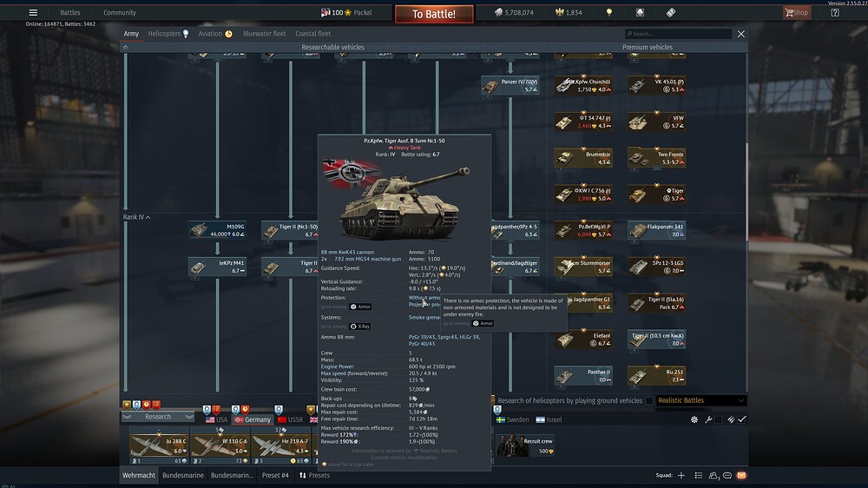Click the Research button
Image resolution: width=868 pixels, height=488 pixels.
[x=158, y=417]
